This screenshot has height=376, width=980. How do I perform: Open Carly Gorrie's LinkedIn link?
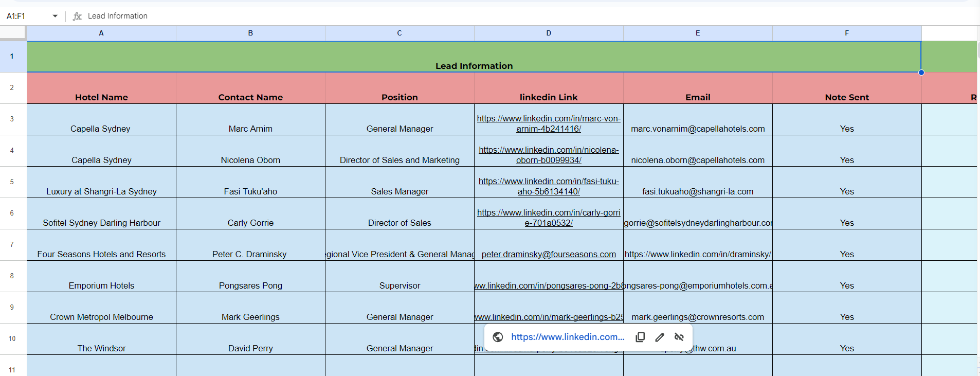click(x=549, y=218)
